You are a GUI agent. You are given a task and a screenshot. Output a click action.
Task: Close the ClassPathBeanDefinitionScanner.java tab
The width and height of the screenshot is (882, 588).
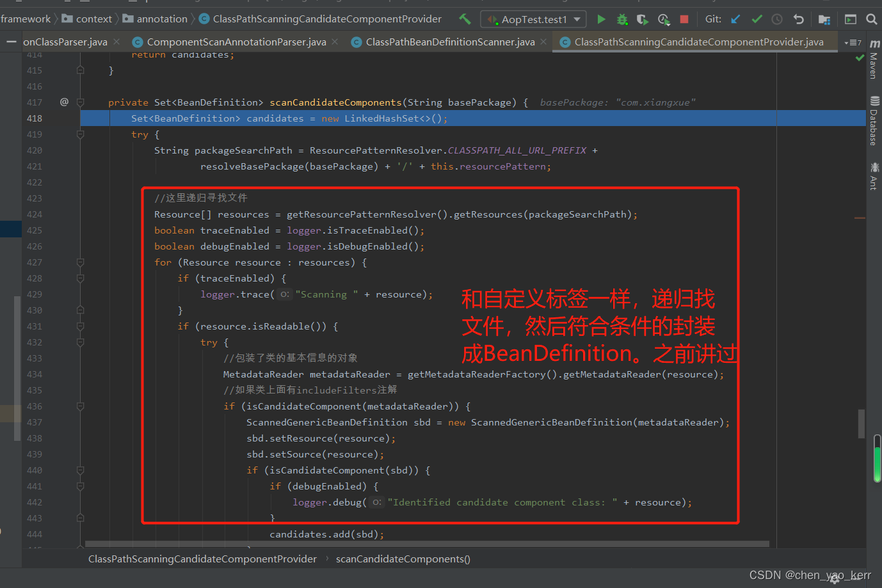(x=543, y=42)
